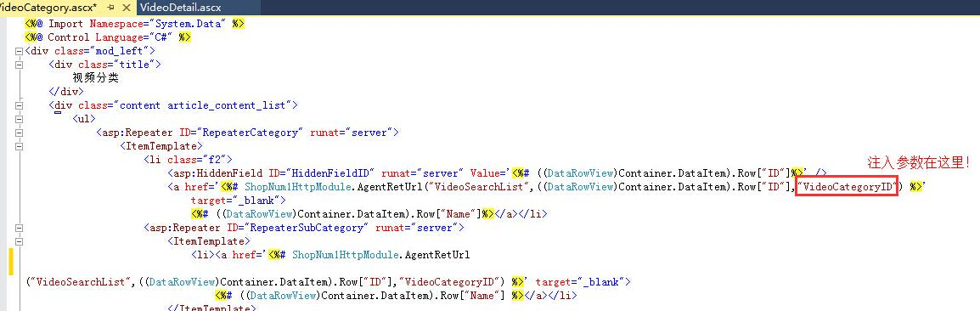This screenshot has width=980, height=311.
Task: Place cursor on 视频分类 text
Action: [x=95, y=78]
